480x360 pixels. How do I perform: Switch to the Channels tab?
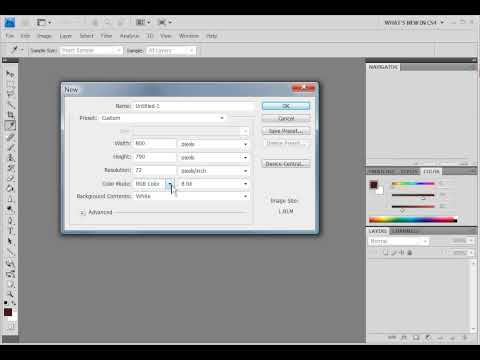point(405,231)
